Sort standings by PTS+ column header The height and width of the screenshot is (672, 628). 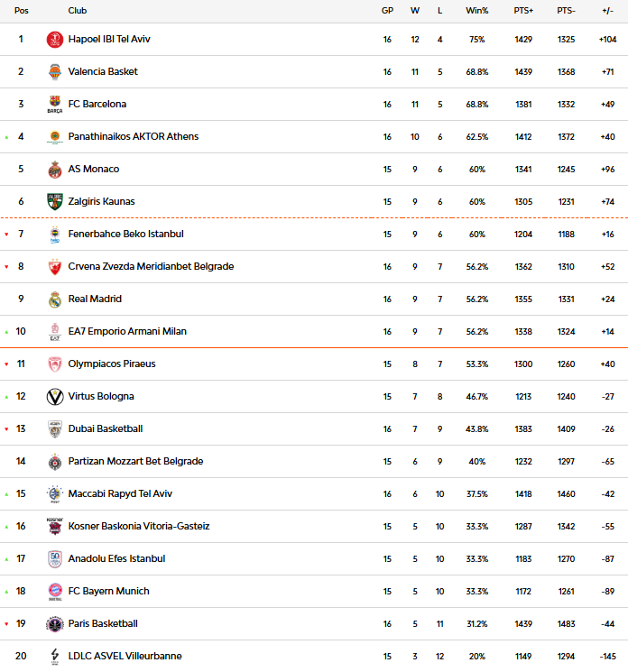coord(523,11)
